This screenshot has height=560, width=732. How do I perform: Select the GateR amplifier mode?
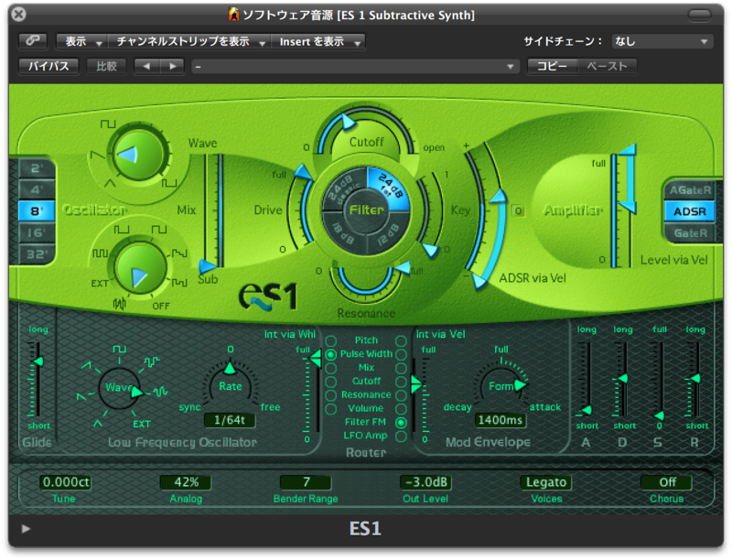coord(690,232)
